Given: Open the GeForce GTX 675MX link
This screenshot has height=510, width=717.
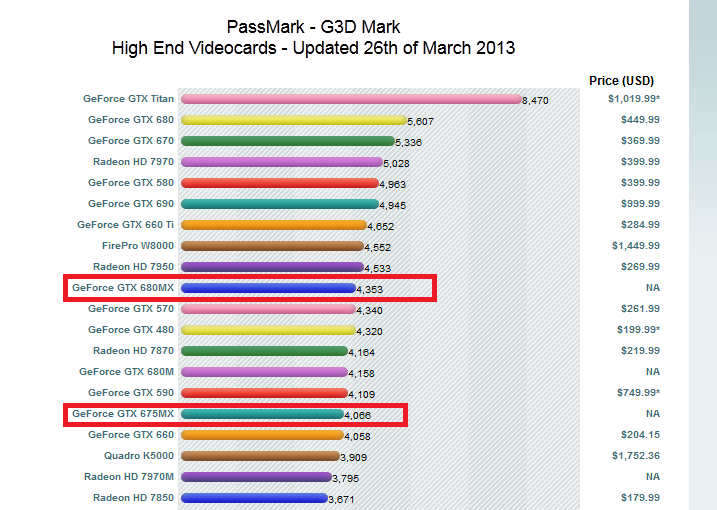Looking at the screenshot, I should [123, 414].
